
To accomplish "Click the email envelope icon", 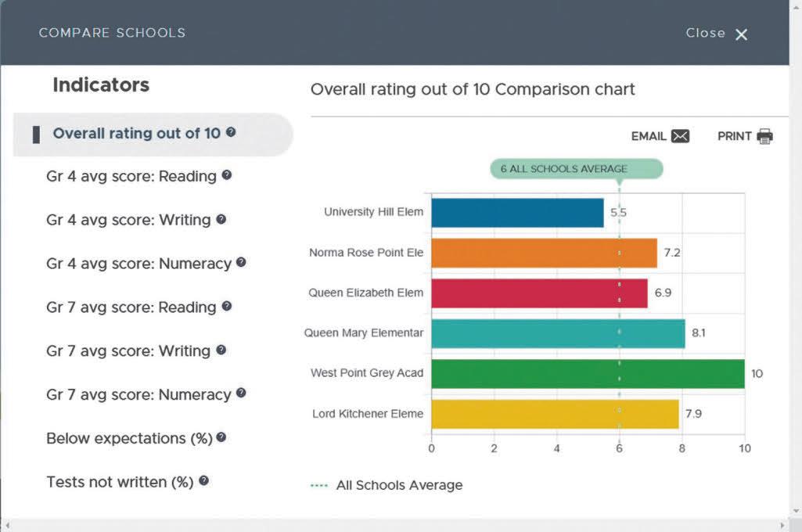I will (x=681, y=136).
